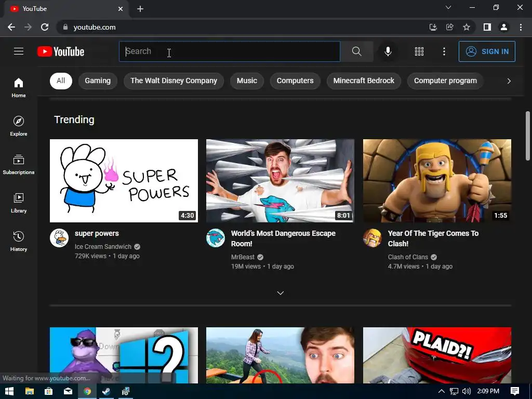Open Chrome profile icon
Image resolution: width=532 pixels, height=399 pixels.
point(504,27)
